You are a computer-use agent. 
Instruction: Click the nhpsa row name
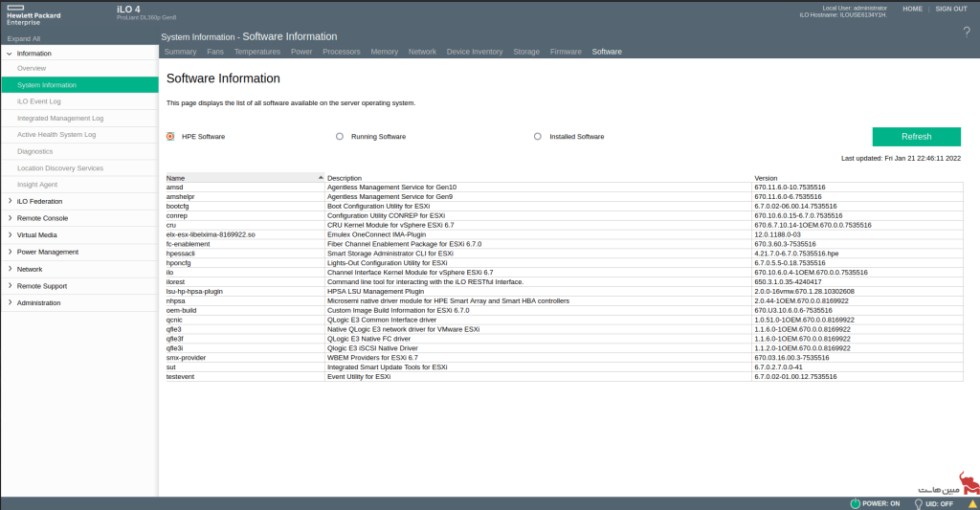click(x=176, y=300)
